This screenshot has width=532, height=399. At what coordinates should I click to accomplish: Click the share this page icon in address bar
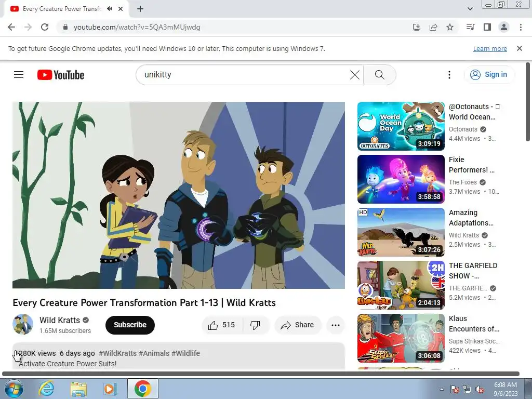point(433,27)
